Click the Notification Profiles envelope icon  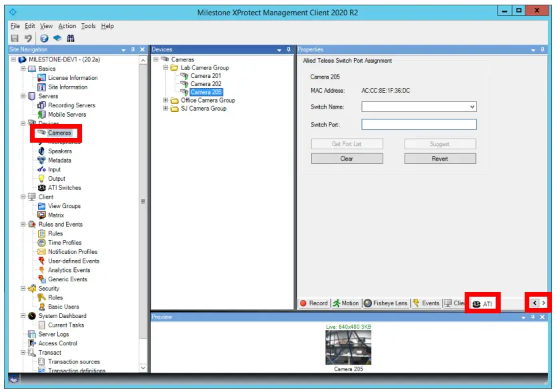pyautogui.click(x=41, y=252)
